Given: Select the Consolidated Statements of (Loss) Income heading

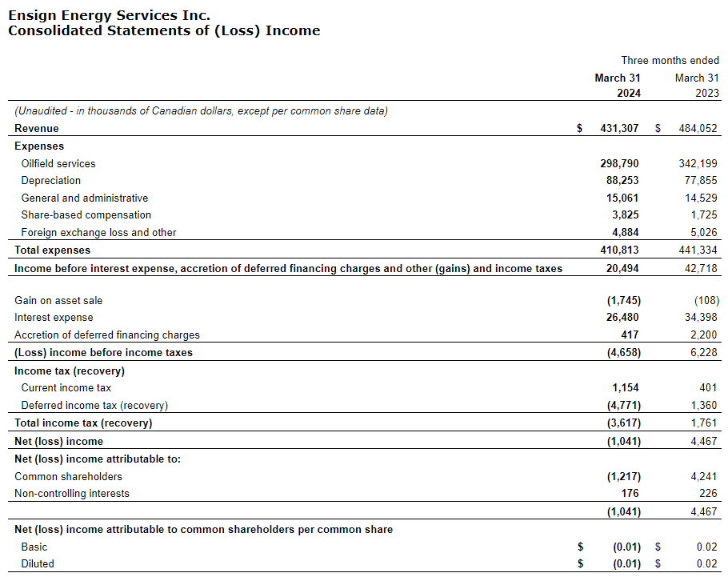Looking at the screenshot, I should pyautogui.click(x=164, y=31).
